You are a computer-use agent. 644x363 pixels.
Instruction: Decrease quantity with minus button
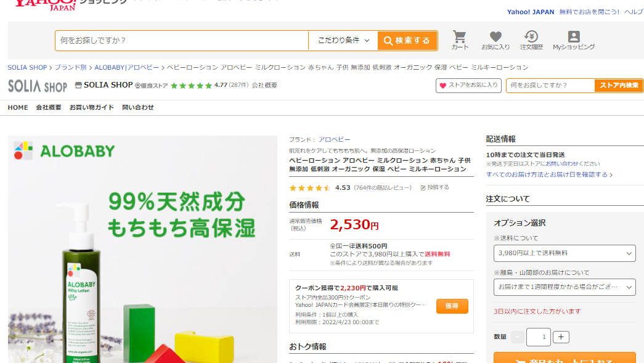point(518,337)
